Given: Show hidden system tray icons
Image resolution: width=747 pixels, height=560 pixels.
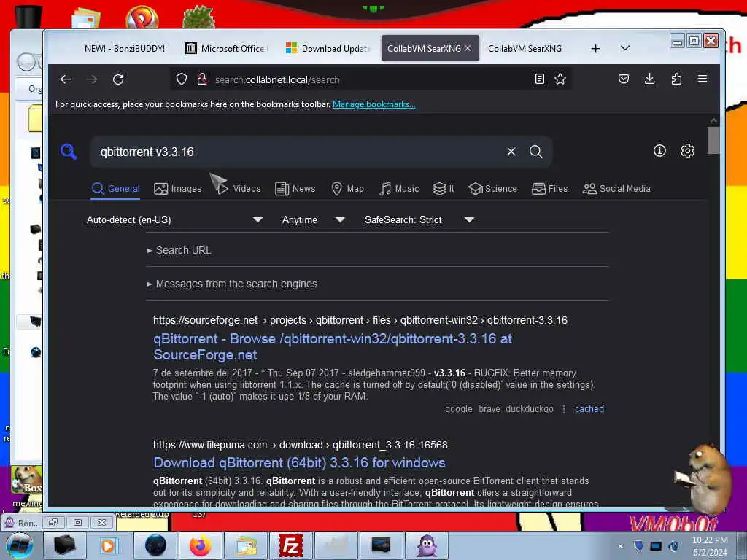Looking at the screenshot, I should point(620,546).
